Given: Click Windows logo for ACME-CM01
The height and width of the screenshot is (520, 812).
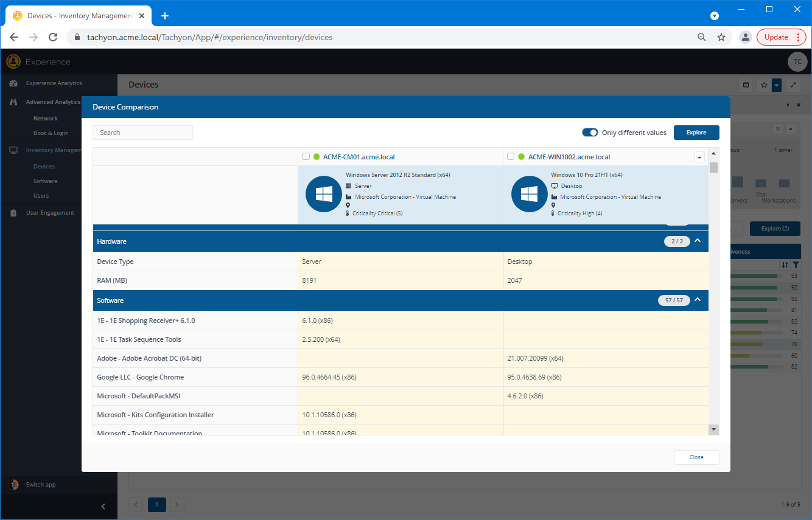Looking at the screenshot, I should tap(324, 195).
